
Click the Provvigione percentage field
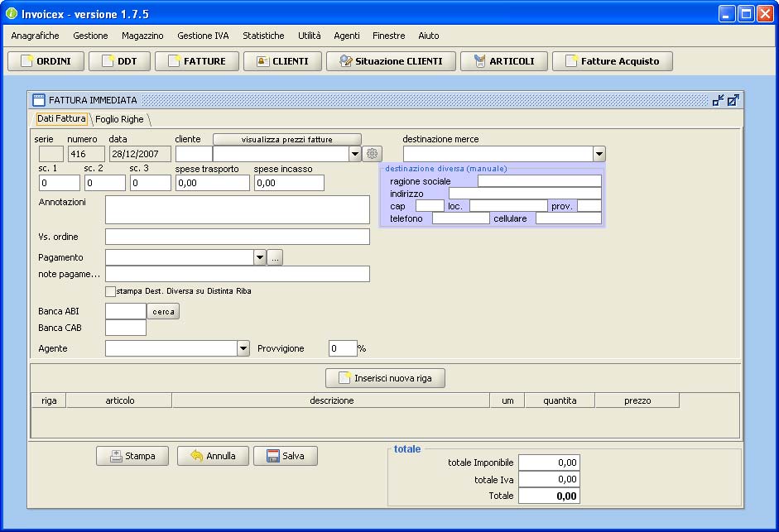[x=343, y=348]
